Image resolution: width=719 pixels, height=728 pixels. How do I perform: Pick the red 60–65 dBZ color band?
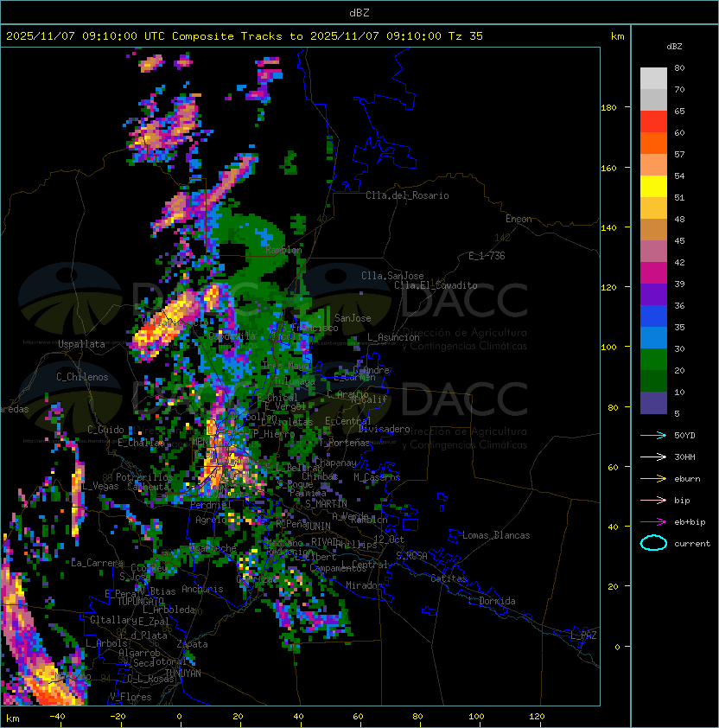tap(653, 122)
